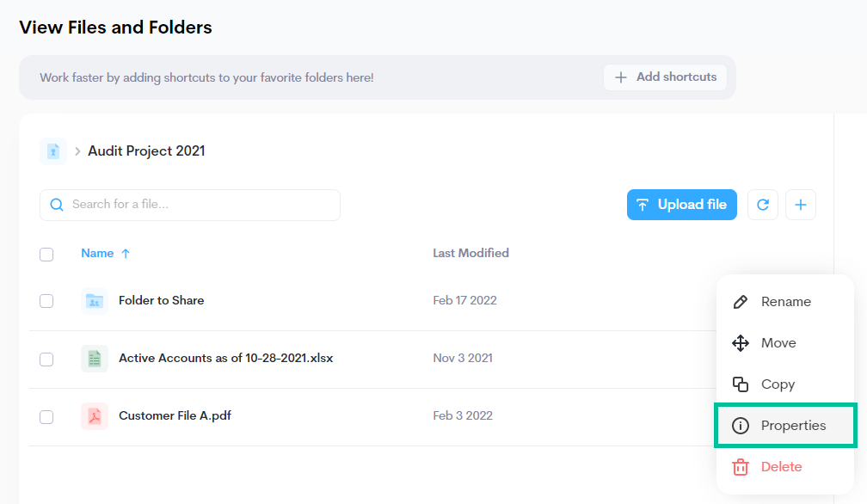Click the root folder icon in the breadcrumb
This screenshot has height=504, width=867.
(x=53, y=151)
